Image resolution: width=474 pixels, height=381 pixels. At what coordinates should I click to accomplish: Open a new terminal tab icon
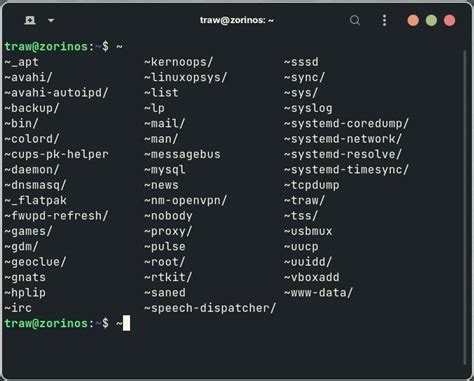click(30, 20)
